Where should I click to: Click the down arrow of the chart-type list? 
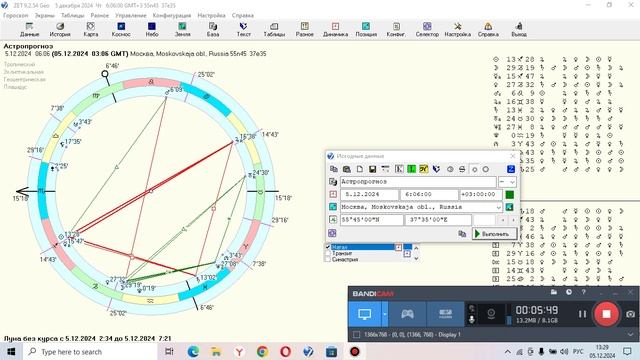416,258
